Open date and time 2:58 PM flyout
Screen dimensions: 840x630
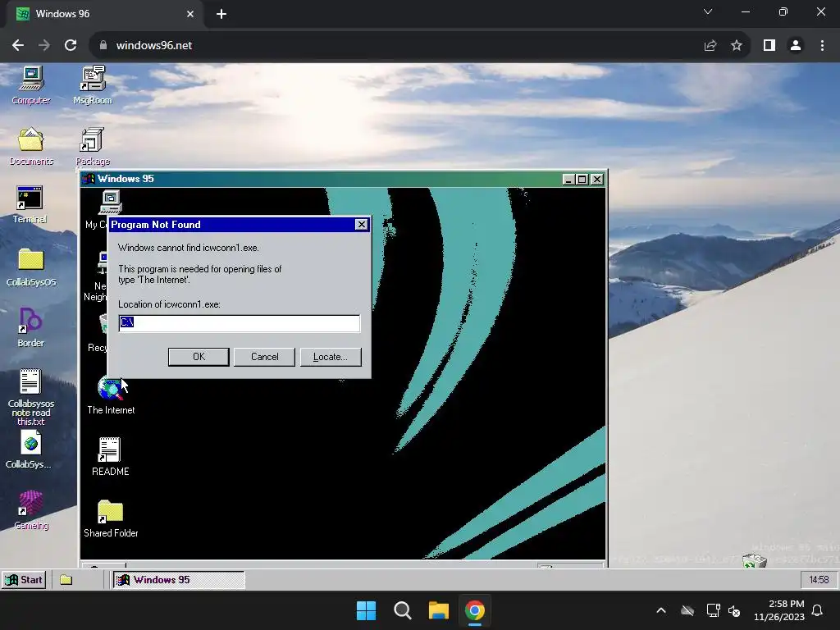coord(779,610)
